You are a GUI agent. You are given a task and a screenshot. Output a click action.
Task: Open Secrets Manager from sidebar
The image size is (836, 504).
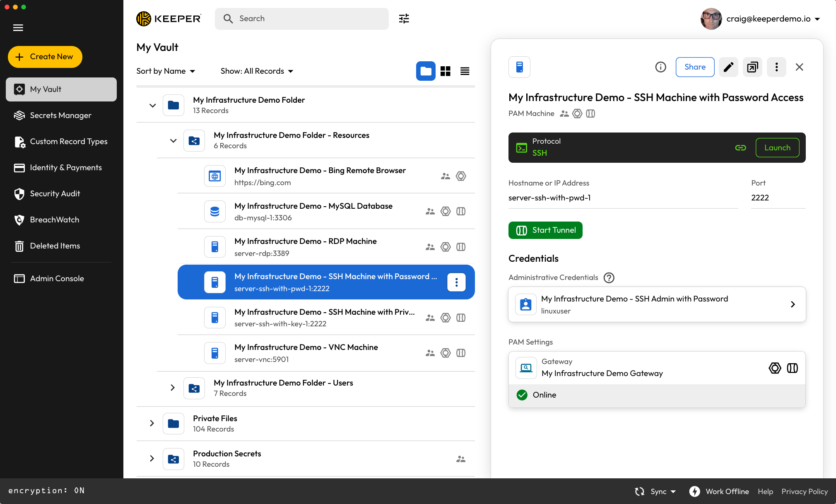point(60,116)
